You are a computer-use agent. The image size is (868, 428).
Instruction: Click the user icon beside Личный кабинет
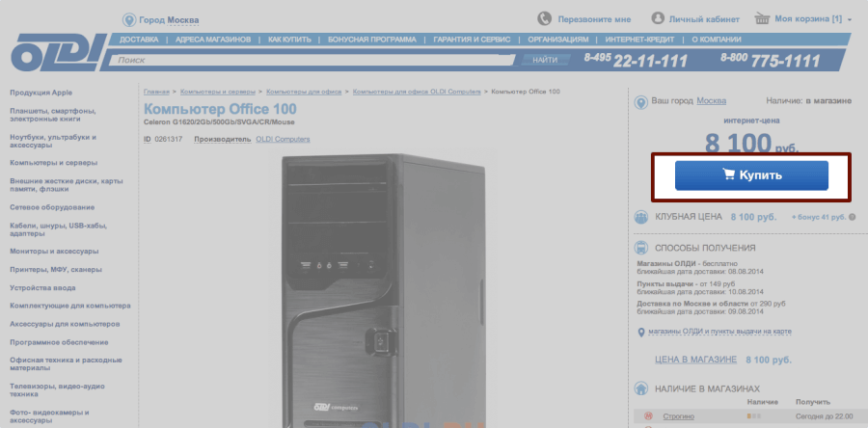click(659, 18)
